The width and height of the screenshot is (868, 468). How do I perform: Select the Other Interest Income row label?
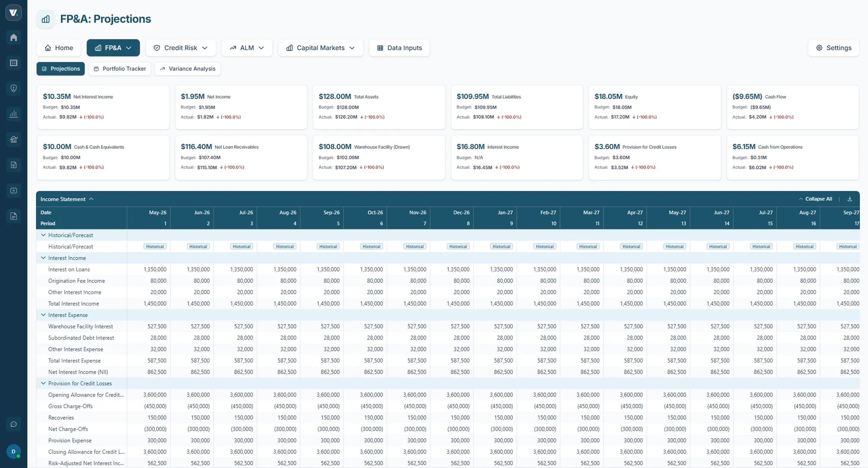75,292
